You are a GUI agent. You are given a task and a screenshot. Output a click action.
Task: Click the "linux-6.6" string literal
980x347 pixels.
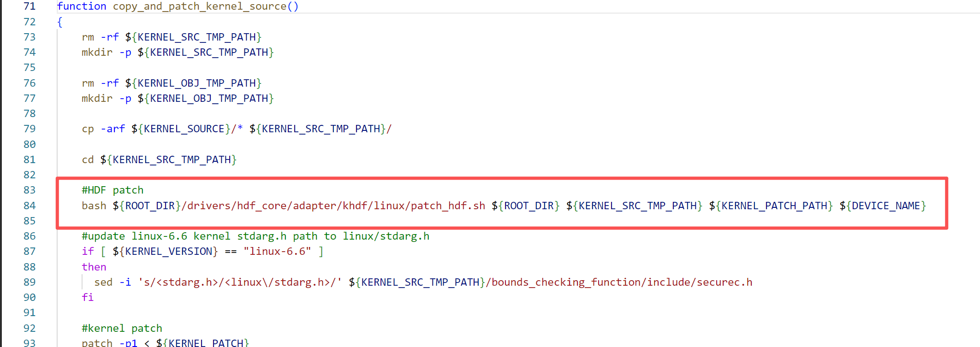(277, 252)
